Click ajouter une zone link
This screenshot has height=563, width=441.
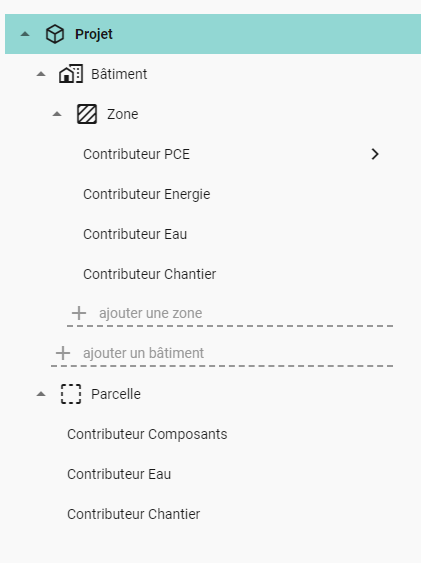pyautogui.click(x=150, y=313)
